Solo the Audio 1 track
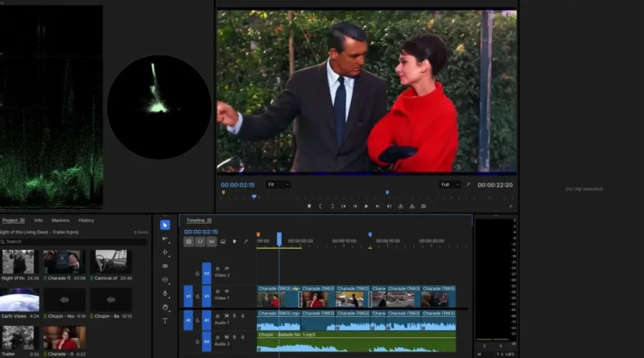This screenshot has width=644, height=358. 234,315
